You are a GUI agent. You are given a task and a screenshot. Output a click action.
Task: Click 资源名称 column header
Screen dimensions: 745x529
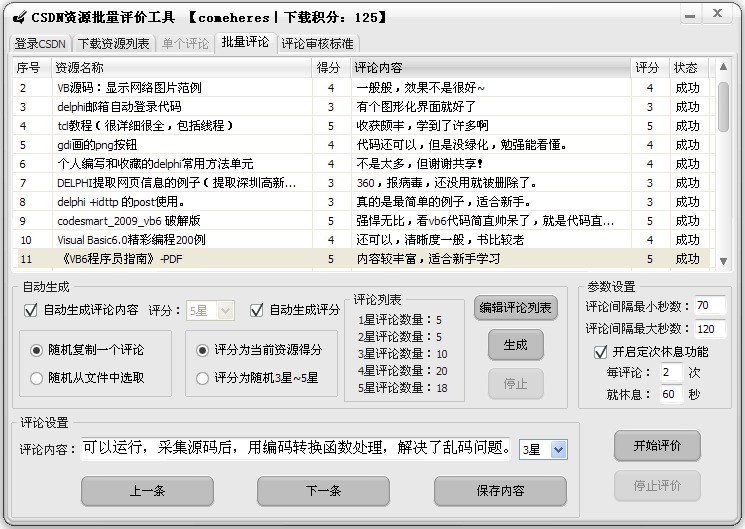click(181, 67)
